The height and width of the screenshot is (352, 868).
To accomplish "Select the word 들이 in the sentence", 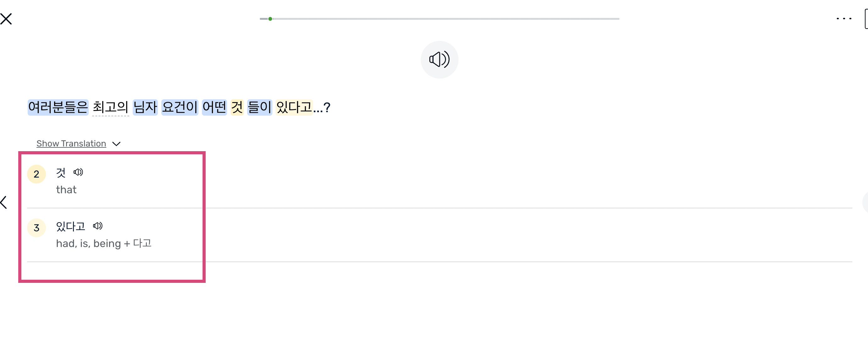I will (x=259, y=107).
